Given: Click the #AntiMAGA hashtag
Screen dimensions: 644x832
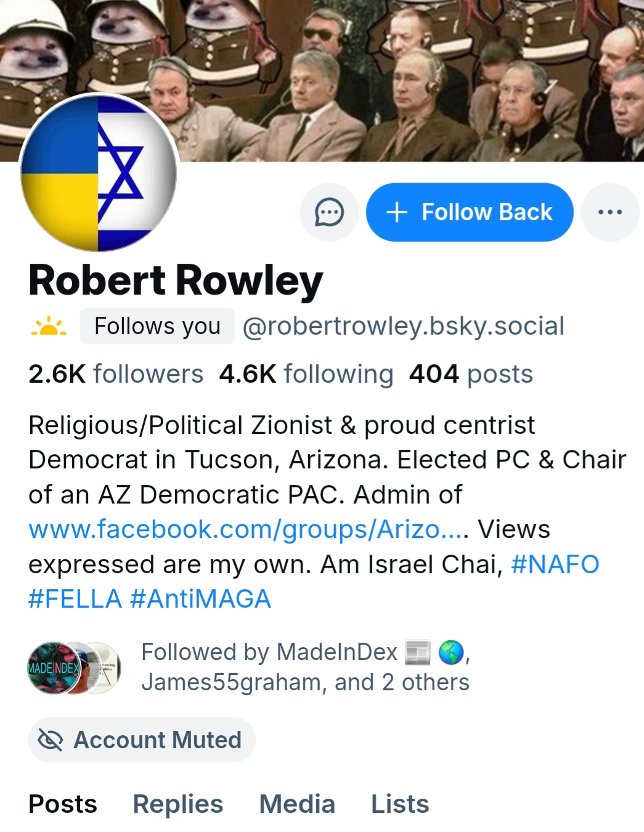Looking at the screenshot, I should click(x=201, y=599).
